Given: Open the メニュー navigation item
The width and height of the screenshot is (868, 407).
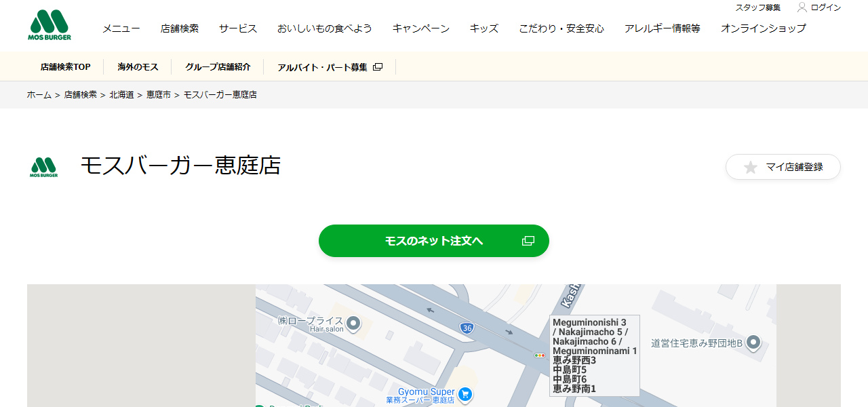Looking at the screenshot, I should point(121,28).
